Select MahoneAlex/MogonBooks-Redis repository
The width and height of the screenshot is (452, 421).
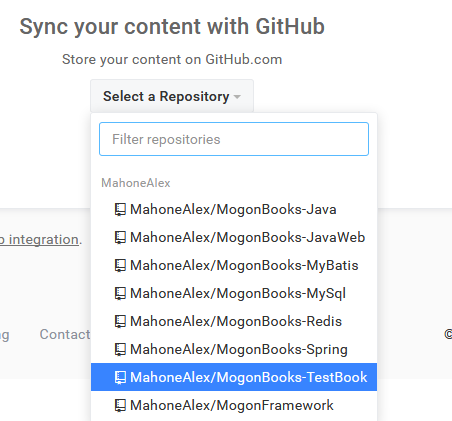click(x=234, y=322)
